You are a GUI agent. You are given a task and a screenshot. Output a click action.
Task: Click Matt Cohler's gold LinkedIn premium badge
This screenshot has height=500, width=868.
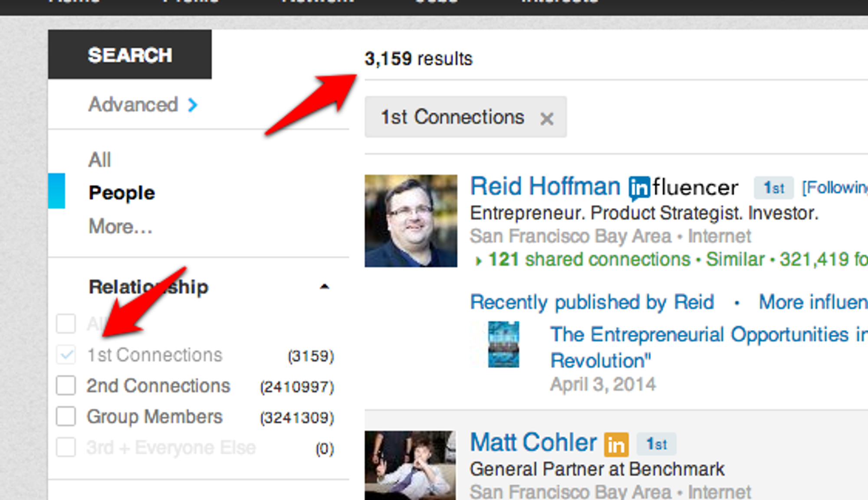tap(616, 444)
